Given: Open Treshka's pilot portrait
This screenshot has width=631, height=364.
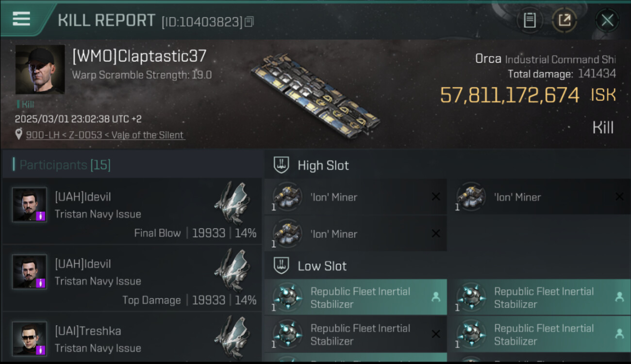Looking at the screenshot, I should pyautogui.click(x=30, y=338).
